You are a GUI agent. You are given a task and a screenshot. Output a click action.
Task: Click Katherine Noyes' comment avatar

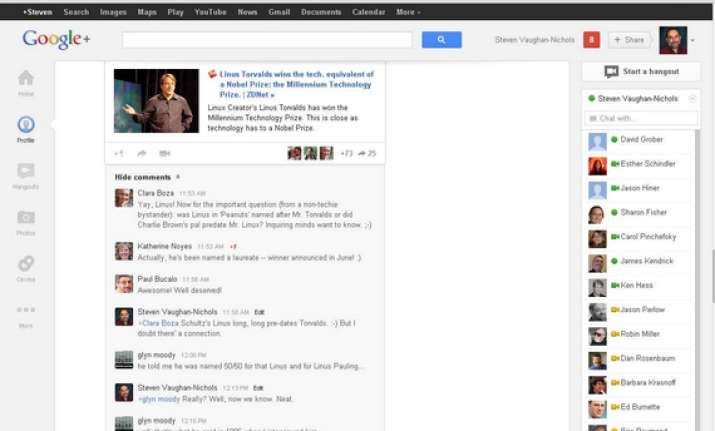[124, 251]
